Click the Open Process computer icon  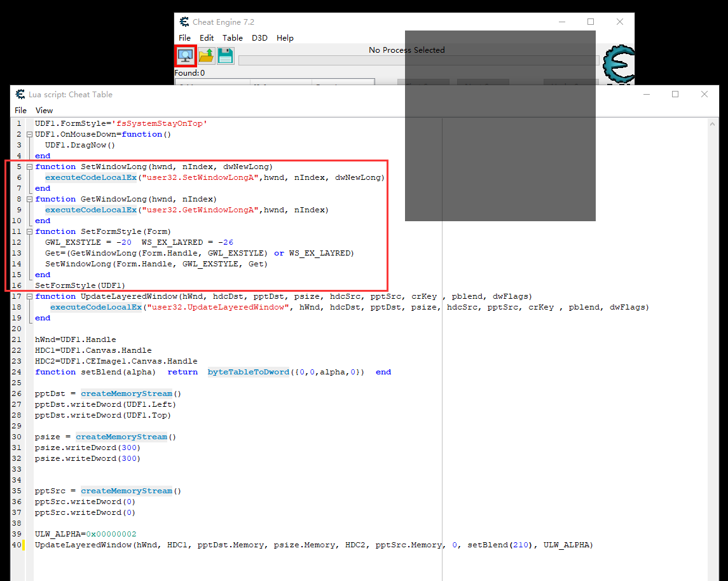pyautogui.click(x=185, y=56)
